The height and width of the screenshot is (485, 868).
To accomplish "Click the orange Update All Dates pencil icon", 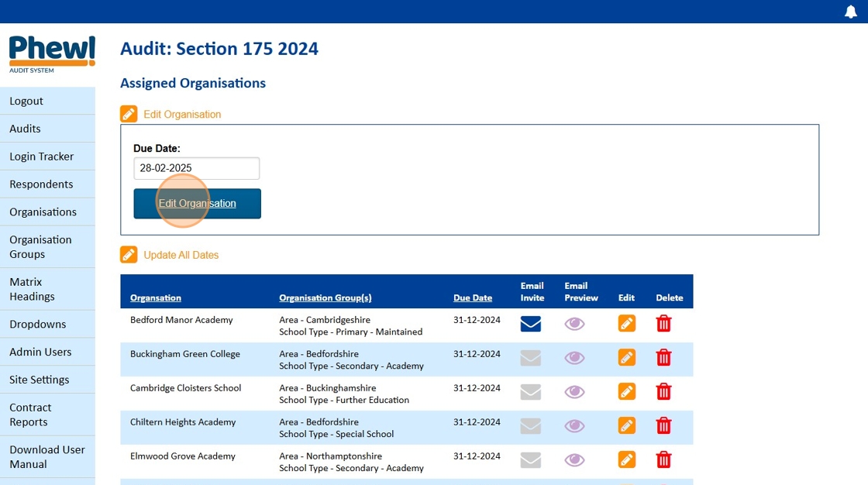I will (x=129, y=255).
